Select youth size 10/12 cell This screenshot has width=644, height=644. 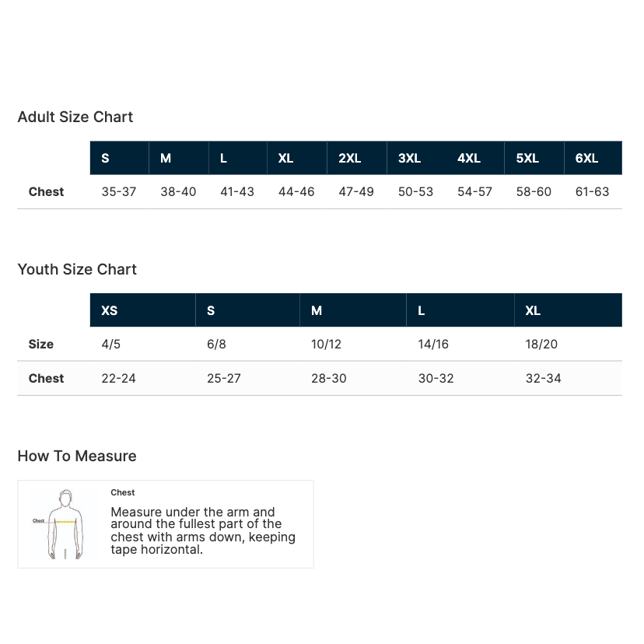point(326,344)
